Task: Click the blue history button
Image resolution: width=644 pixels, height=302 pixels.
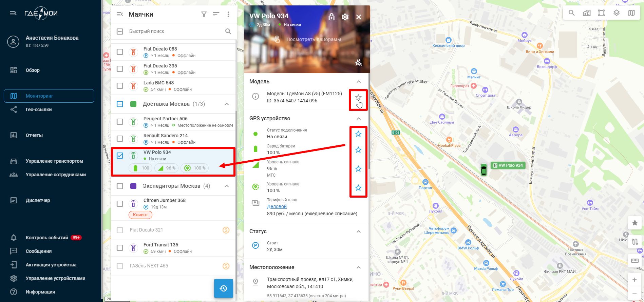Action: tap(223, 288)
